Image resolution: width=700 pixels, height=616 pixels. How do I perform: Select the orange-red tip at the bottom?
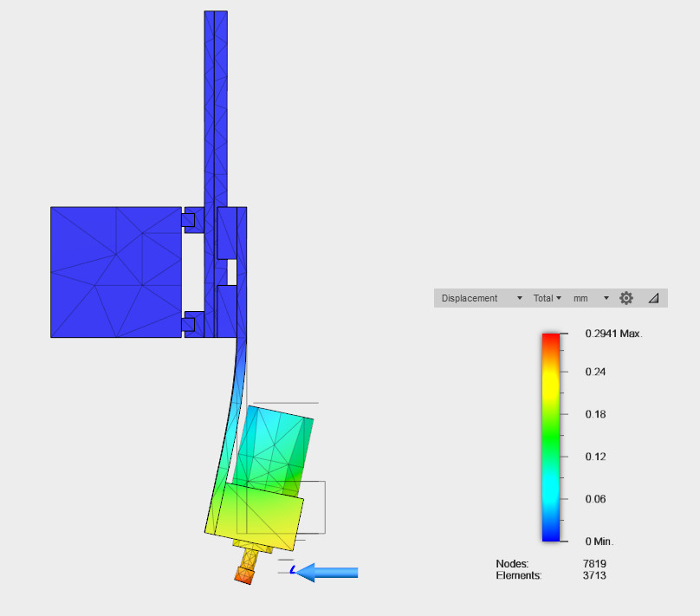point(244,575)
